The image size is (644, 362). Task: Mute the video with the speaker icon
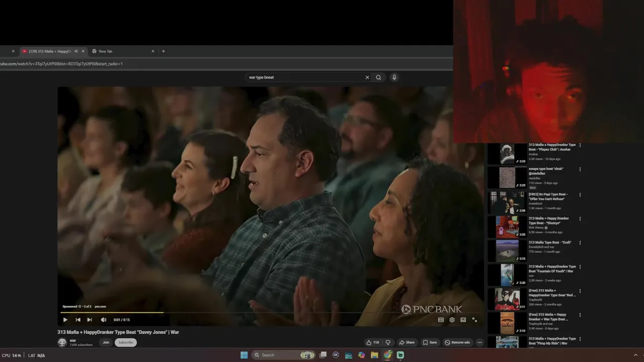tap(104, 320)
